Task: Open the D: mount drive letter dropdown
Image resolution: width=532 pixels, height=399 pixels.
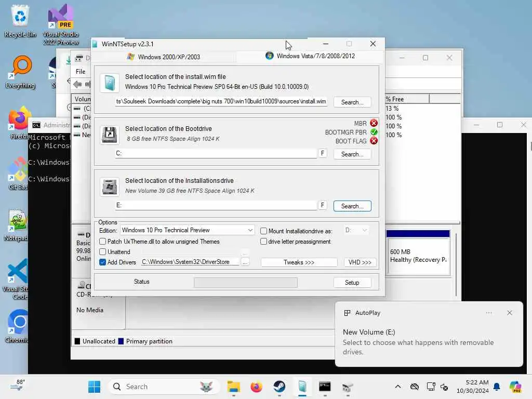Action: [x=356, y=230]
